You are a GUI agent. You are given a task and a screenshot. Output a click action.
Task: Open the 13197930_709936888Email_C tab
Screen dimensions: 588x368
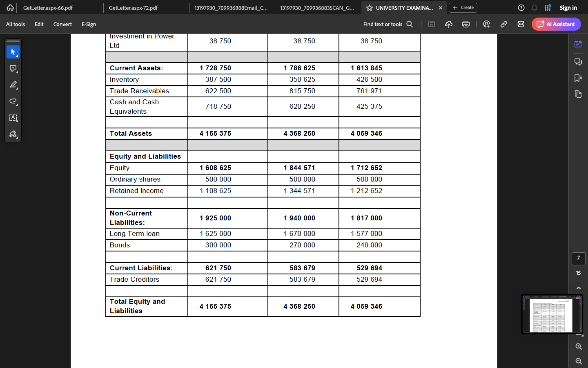coord(231,8)
